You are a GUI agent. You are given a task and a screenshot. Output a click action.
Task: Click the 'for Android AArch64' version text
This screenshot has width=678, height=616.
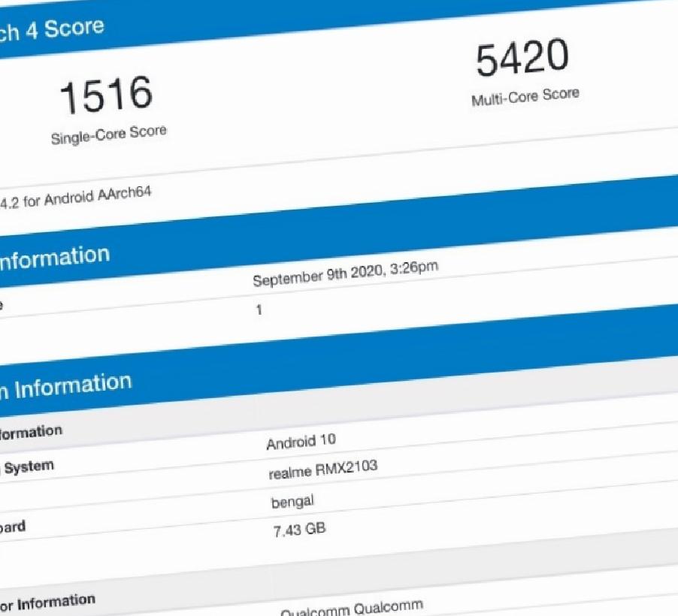[86, 197]
